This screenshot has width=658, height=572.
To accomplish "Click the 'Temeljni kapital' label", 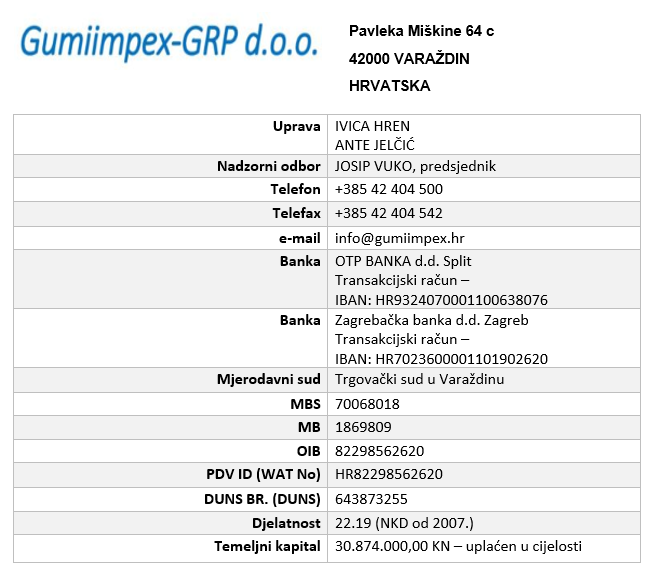I will pyautogui.click(x=267, y=546).
